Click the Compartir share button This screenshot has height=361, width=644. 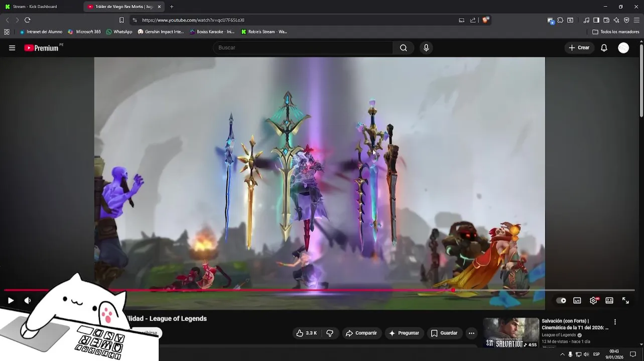(361, 333)
